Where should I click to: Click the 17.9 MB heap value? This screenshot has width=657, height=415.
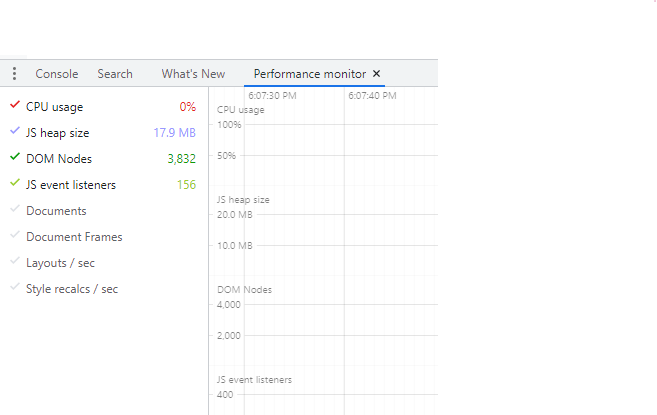pos(175,133)
